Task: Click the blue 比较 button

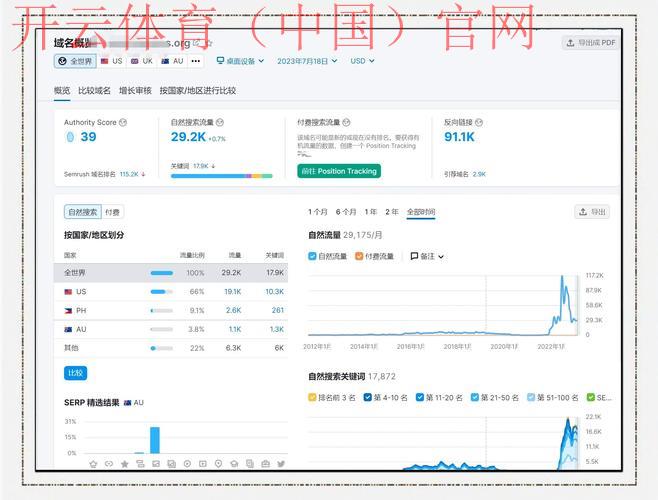Action: (x=76, y=373)
